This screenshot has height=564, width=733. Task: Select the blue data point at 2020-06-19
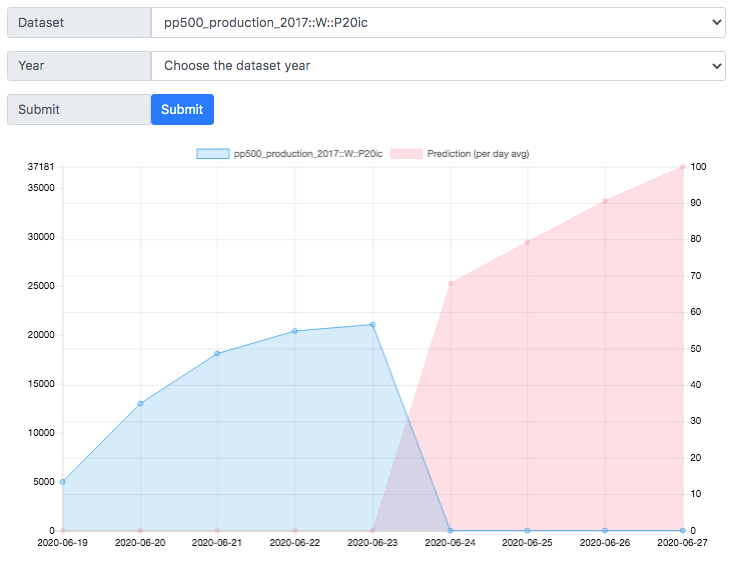[63, 482]
